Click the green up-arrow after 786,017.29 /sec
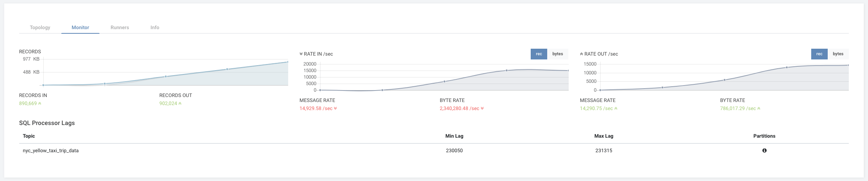The height and width of the screenshot is (181, 868). click(x=759, y=109)
